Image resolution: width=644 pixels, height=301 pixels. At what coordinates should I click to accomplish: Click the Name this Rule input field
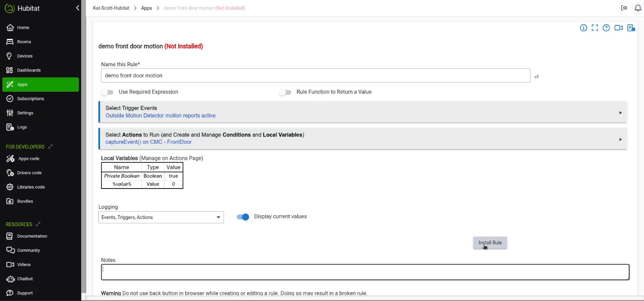click(315, 76)
